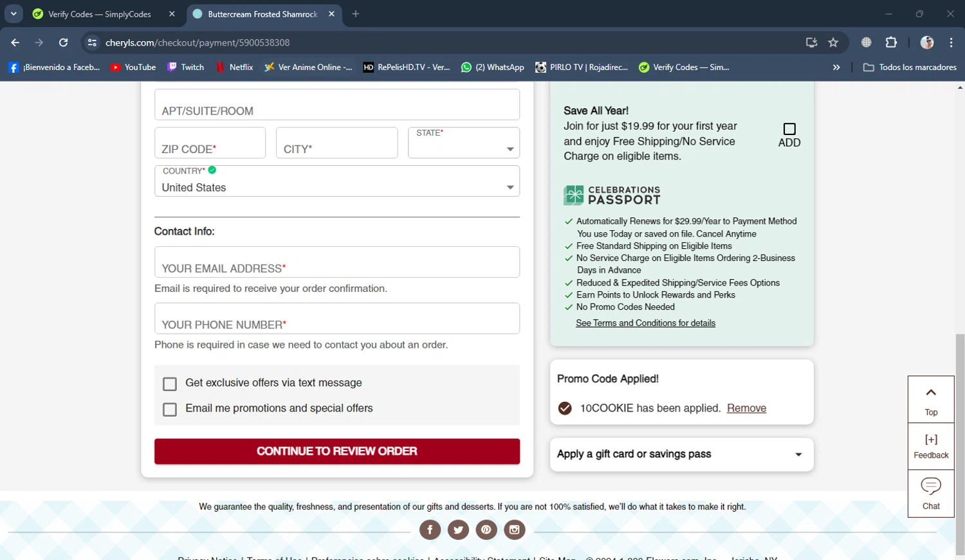This screenshot has width=965, height=560.
Task: Open the COUNTRY dropdown showing United States
Action: tap(337, 181)
